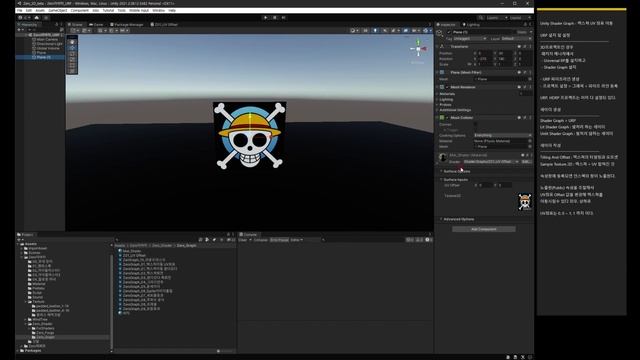Switch to the Lighting tab
The width and height of the screenshot is (640, 360).
pos(471,24)
